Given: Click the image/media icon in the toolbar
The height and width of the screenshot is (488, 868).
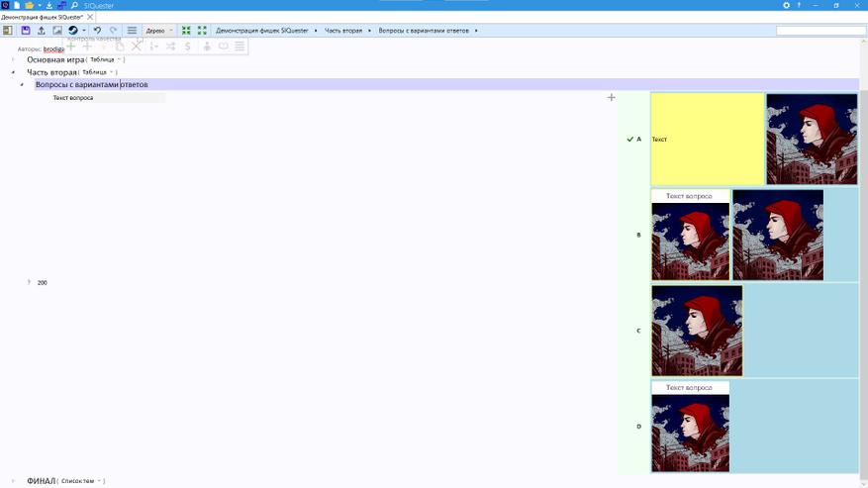Looking at the screenshot, I should coord(57,31).
